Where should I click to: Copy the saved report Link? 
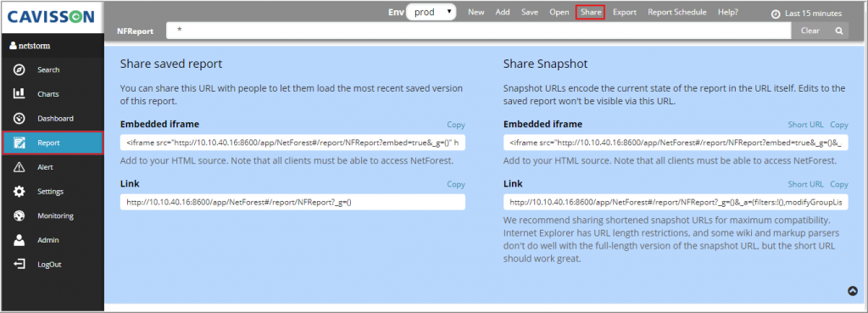click(x=456, y=184)
